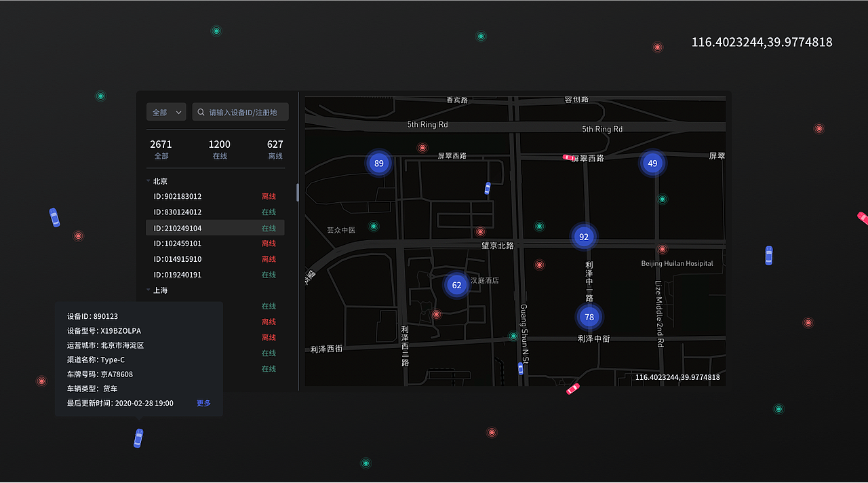The width and height of the screenshot is (868, 483).
Task: Open the 全部 filter dropdown
Action: pos(166,112)
